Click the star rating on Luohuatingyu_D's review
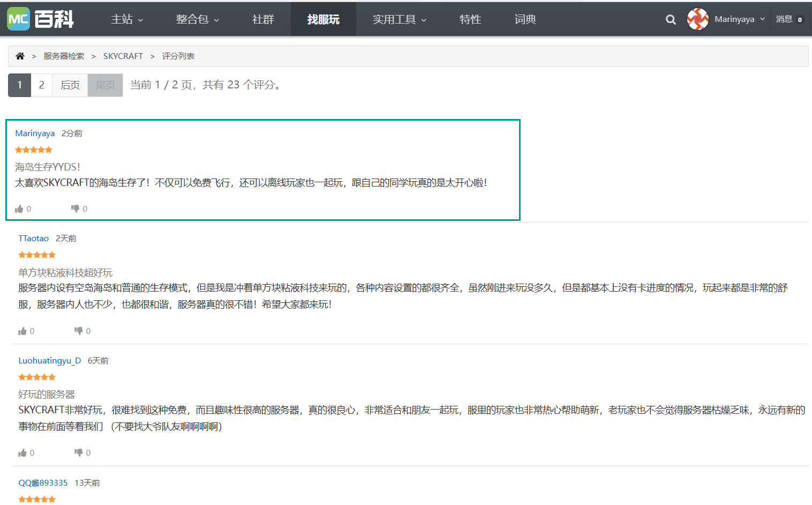Screen dimensions: 812x505 click(37, 377)
